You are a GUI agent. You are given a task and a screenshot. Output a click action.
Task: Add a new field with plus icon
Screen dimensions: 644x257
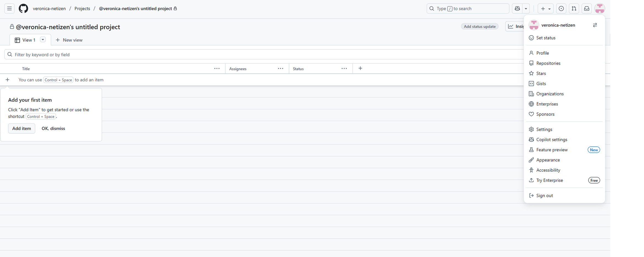(x=360, y=68)
